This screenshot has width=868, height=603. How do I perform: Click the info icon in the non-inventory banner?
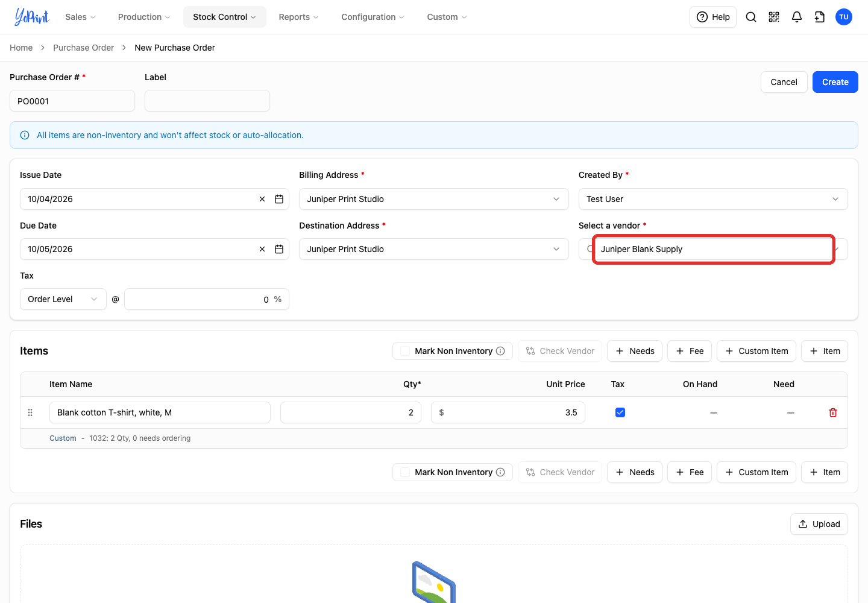point(25,135)
